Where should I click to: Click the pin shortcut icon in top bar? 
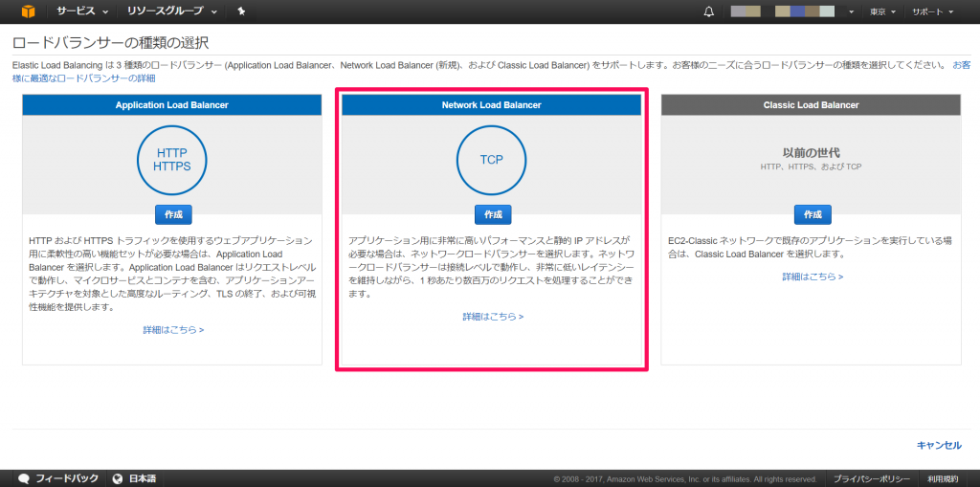click(x=241, y=11)
